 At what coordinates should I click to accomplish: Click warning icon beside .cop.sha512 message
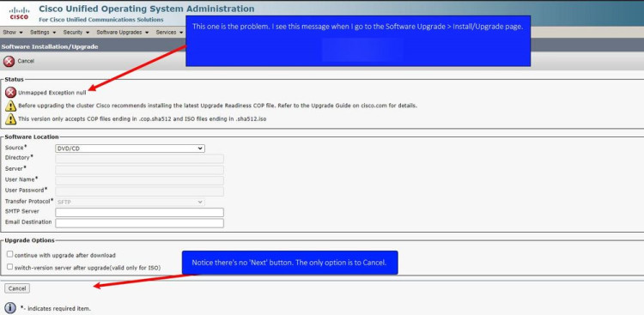click(11, 118)
